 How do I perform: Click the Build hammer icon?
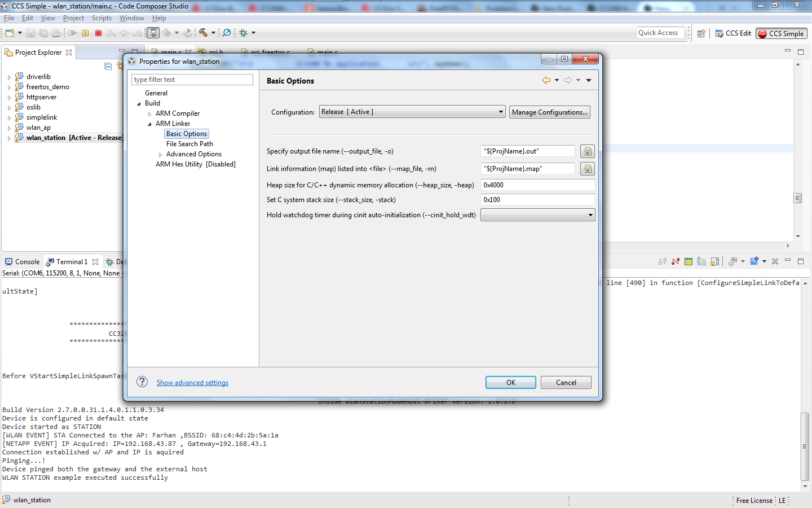click(203, 33)
